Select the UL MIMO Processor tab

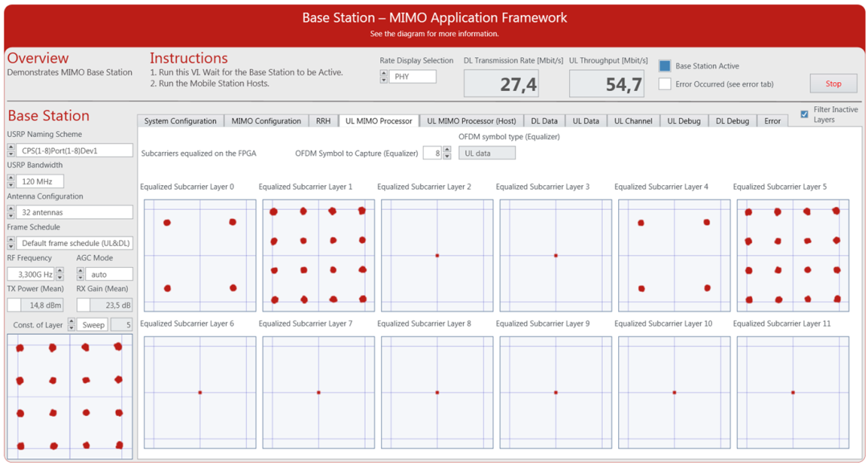click(x=379, y=121)
